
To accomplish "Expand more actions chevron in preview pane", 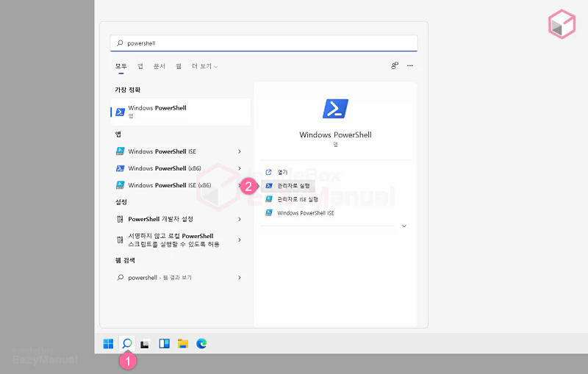I will (x=404, y=226).
